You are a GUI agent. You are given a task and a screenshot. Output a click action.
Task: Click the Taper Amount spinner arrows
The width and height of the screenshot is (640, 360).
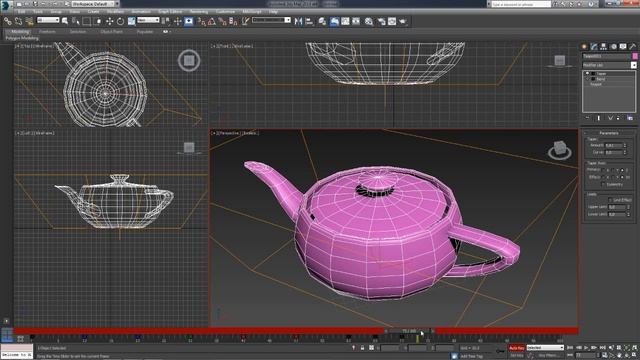(624, 145)
